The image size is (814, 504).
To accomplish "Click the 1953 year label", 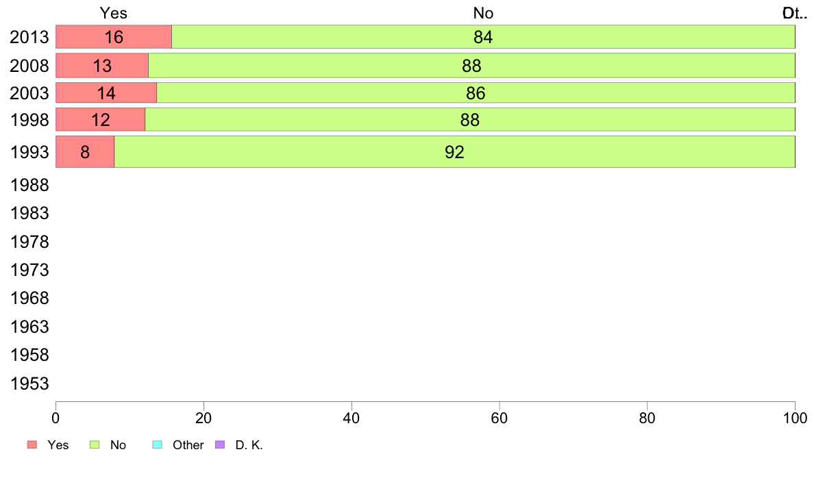I will click(x=29, y=383).
